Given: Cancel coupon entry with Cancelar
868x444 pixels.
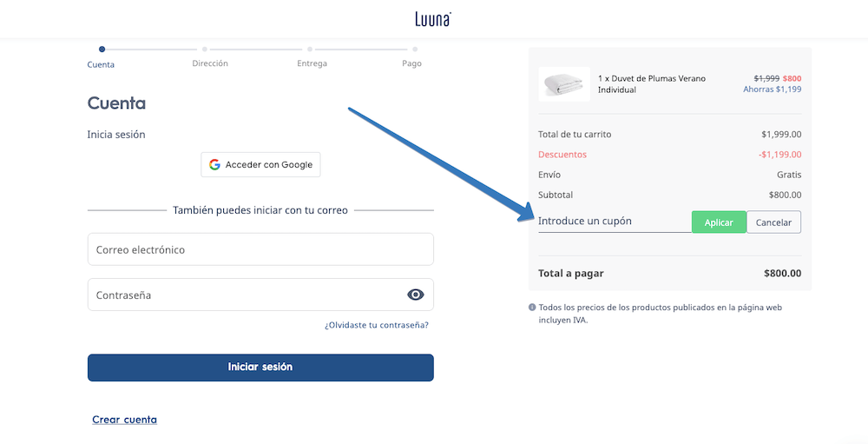Looking at the screenshot, I should click(x=773, y=222).
